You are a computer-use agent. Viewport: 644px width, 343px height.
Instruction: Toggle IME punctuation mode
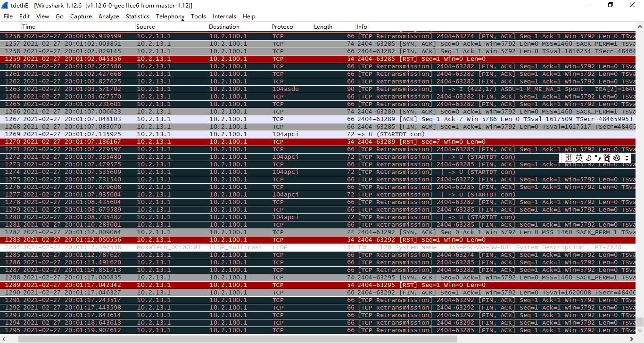597,158
